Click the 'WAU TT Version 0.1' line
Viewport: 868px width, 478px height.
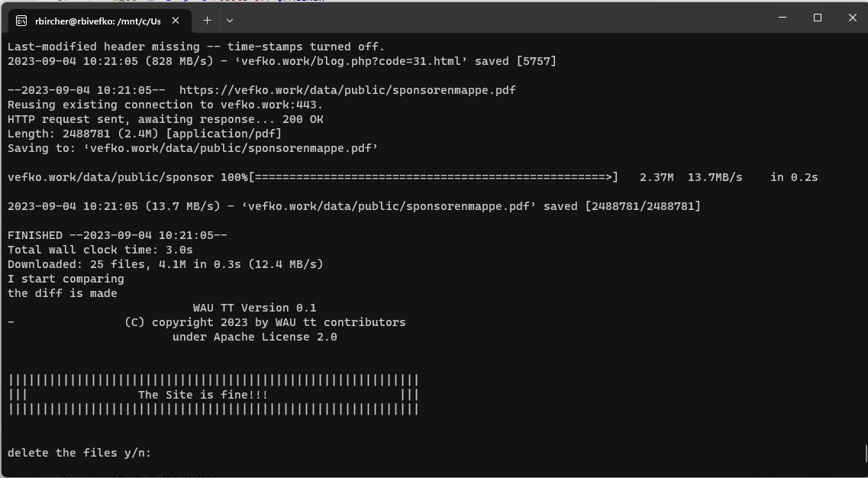click(254, 308)
